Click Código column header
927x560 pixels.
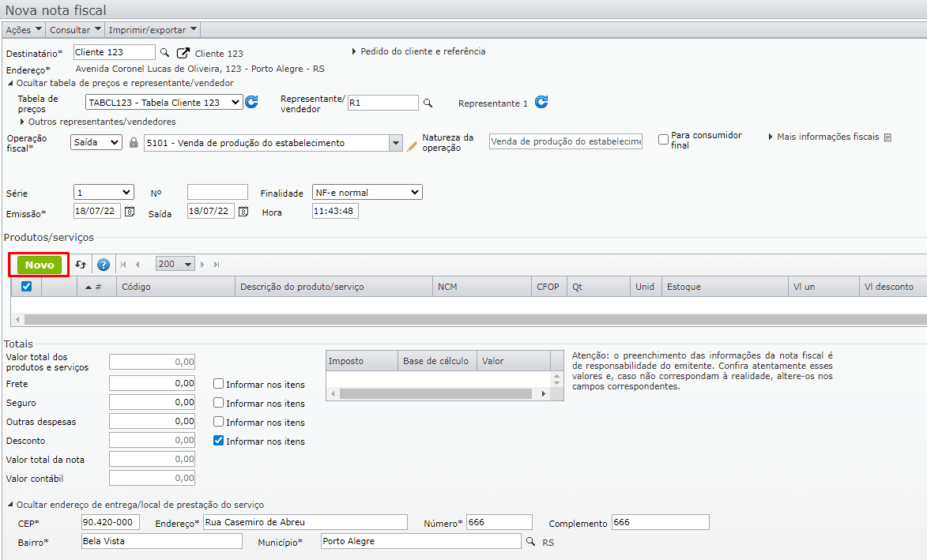click(x=175, y=287)
